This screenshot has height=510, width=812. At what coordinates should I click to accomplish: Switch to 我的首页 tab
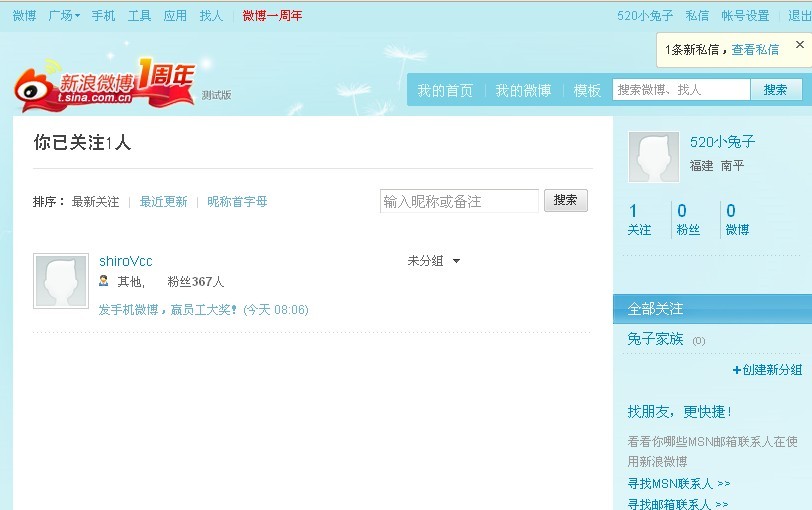pos(445,91)
